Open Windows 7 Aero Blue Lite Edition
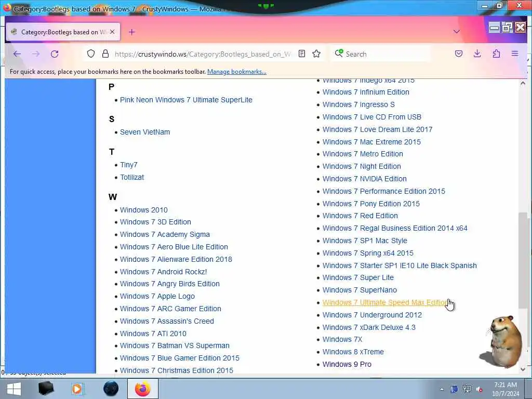Image resolution: width=532 pixels, height=399 pixels. 174,247
